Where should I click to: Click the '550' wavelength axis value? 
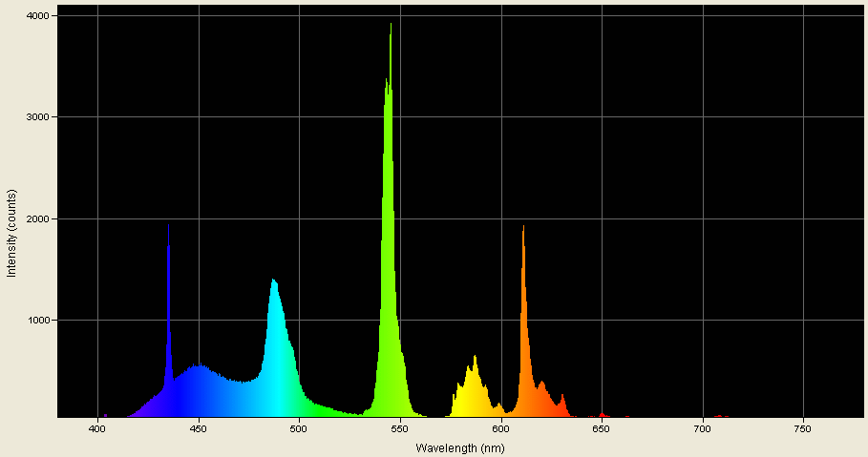(x=400, y=428)
